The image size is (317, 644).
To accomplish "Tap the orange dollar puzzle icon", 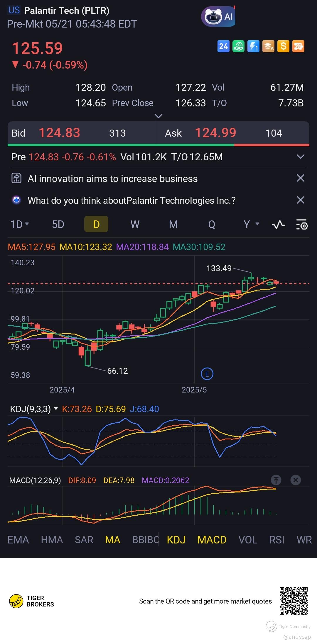I will click(x=298, y=46).
